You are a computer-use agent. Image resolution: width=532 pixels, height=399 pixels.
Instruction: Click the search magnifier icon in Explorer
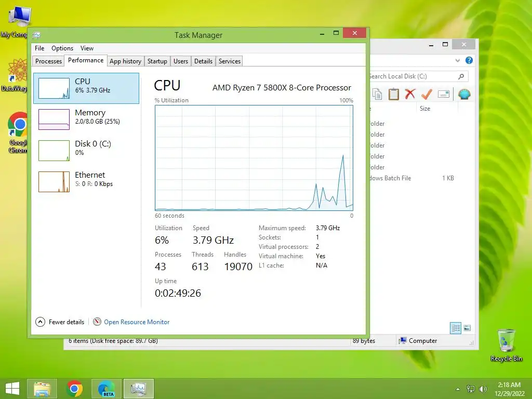point(461,76)
